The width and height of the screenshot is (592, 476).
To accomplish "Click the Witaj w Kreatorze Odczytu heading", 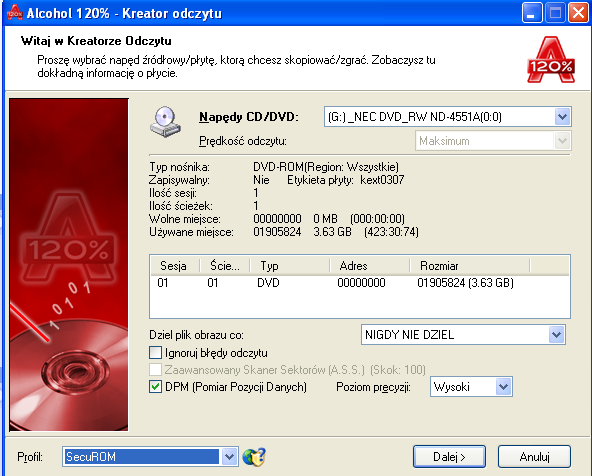I will coord(96,41).
